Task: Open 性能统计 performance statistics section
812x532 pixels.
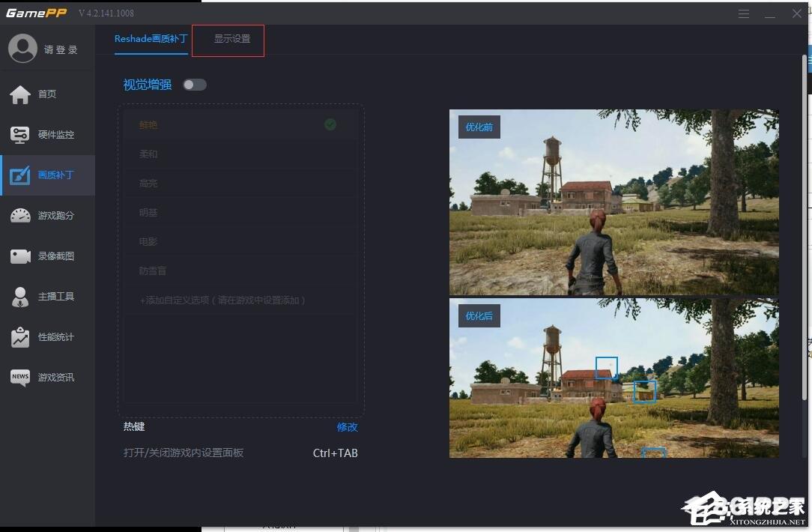Action: pos(47,337)
